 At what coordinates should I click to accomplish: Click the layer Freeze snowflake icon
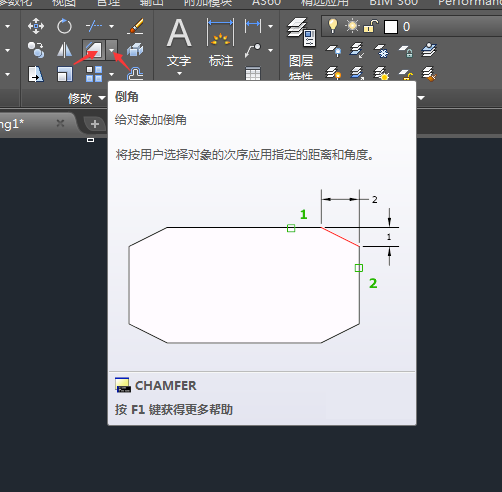[381, 50]
